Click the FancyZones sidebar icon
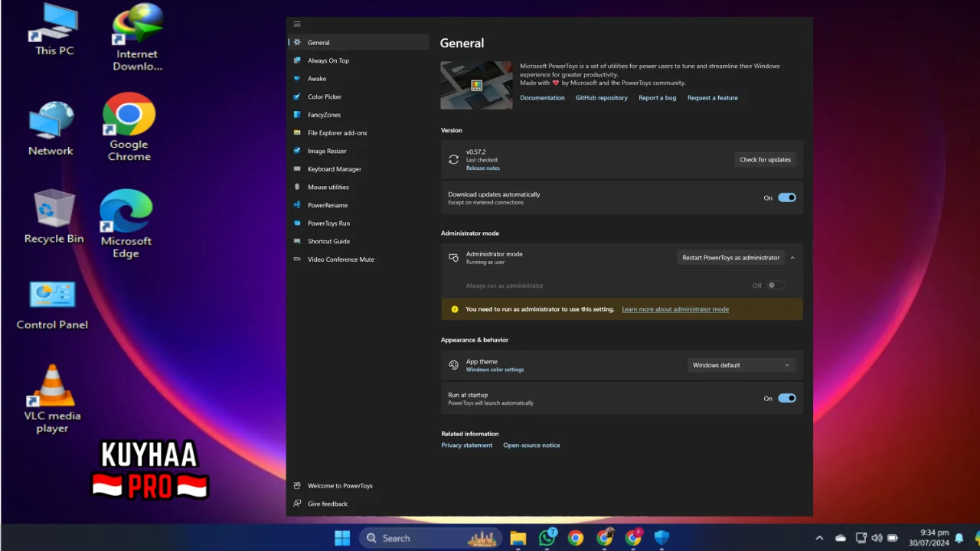980x551 pixels. click(297, 115)
